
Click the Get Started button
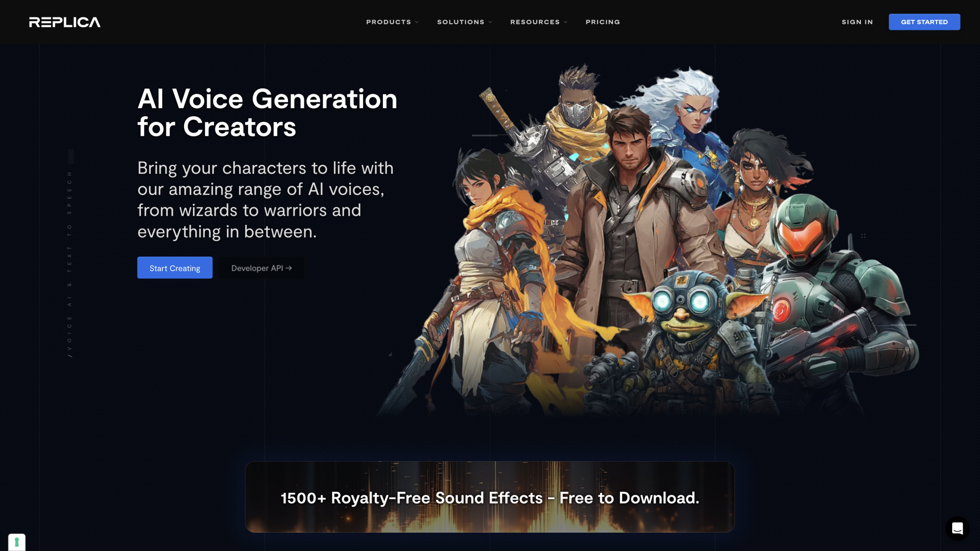click(x=924, y=22)
